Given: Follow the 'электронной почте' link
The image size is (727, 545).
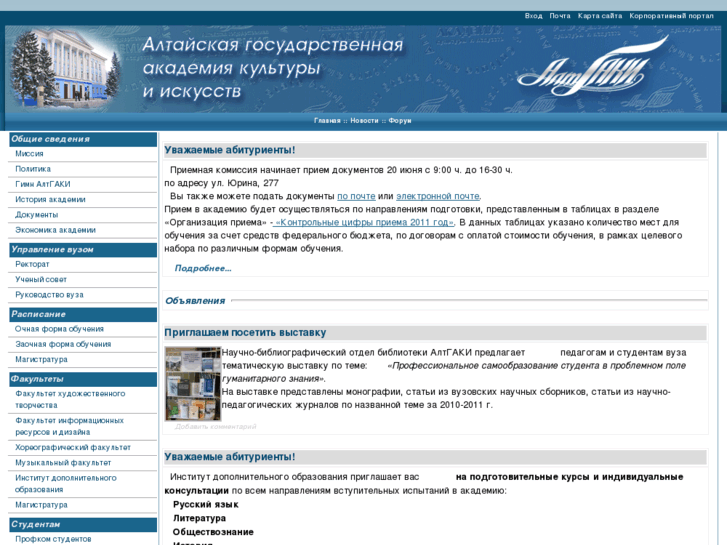Looking at the screenshot, I should [x=438, y=196].
